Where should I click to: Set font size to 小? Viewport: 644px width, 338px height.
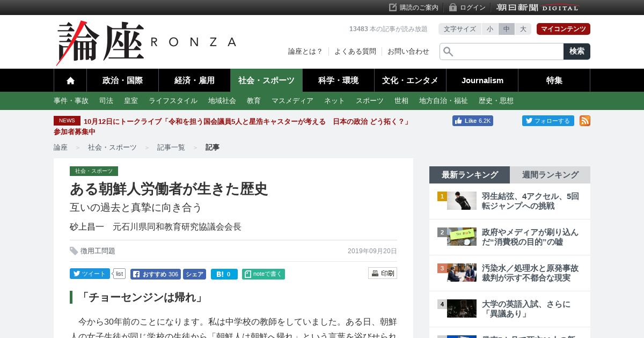click(490, 29)
